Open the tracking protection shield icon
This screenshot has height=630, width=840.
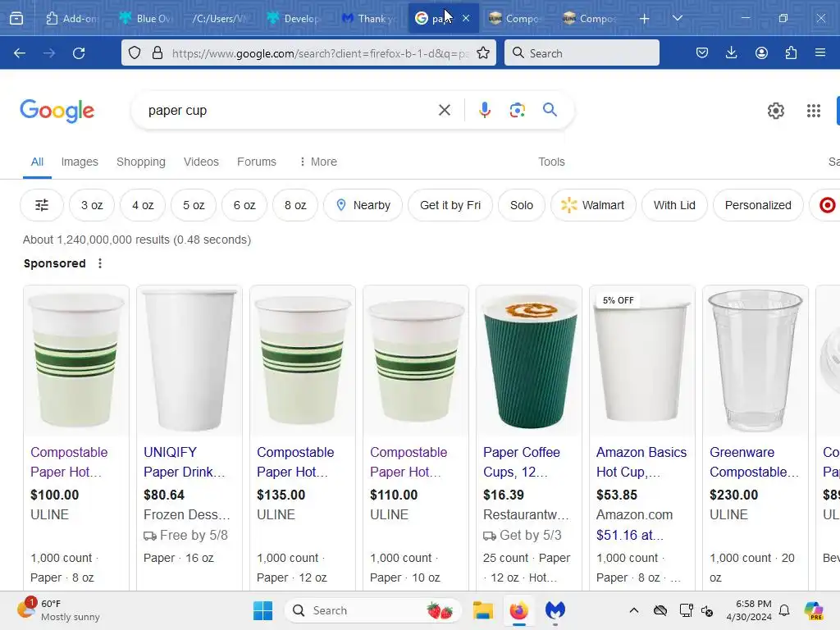pos(135,53)
